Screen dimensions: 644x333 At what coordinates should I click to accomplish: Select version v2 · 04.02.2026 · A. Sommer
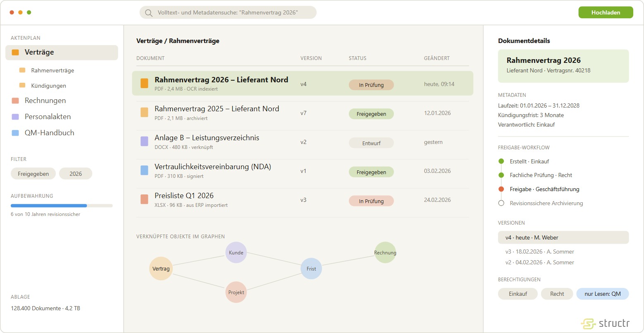coord(539,262)
